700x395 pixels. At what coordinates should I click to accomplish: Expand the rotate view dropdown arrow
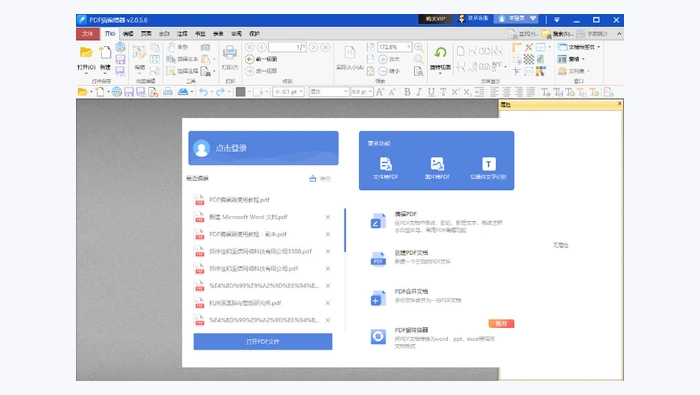pos(440,74)
